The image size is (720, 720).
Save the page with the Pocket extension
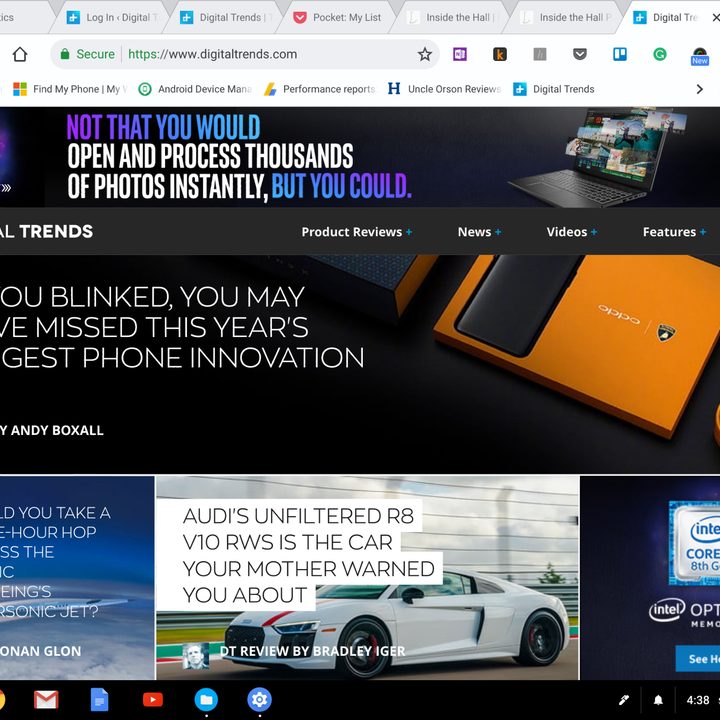point(580,54)
